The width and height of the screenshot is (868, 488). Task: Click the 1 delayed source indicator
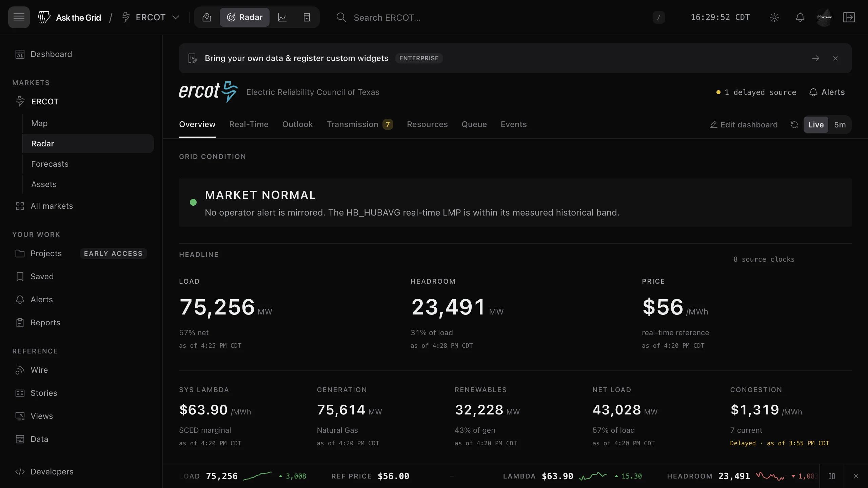pyautogui.click(x=756, y=92)
